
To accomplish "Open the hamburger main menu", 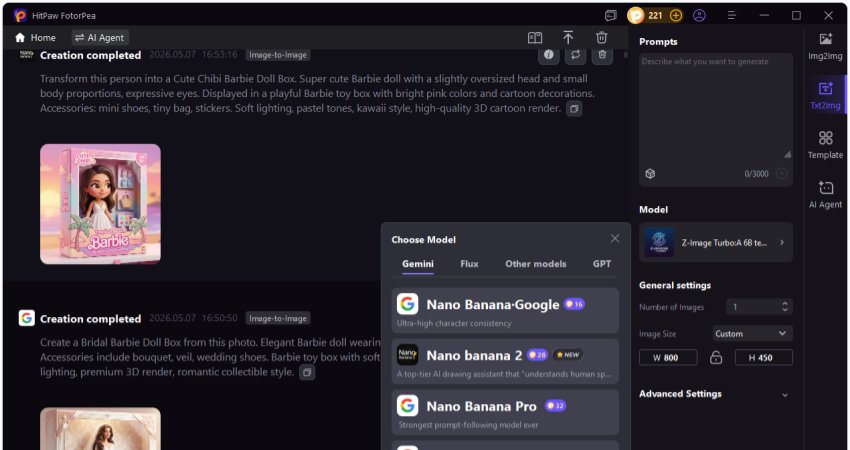I will tap(732, 16).
